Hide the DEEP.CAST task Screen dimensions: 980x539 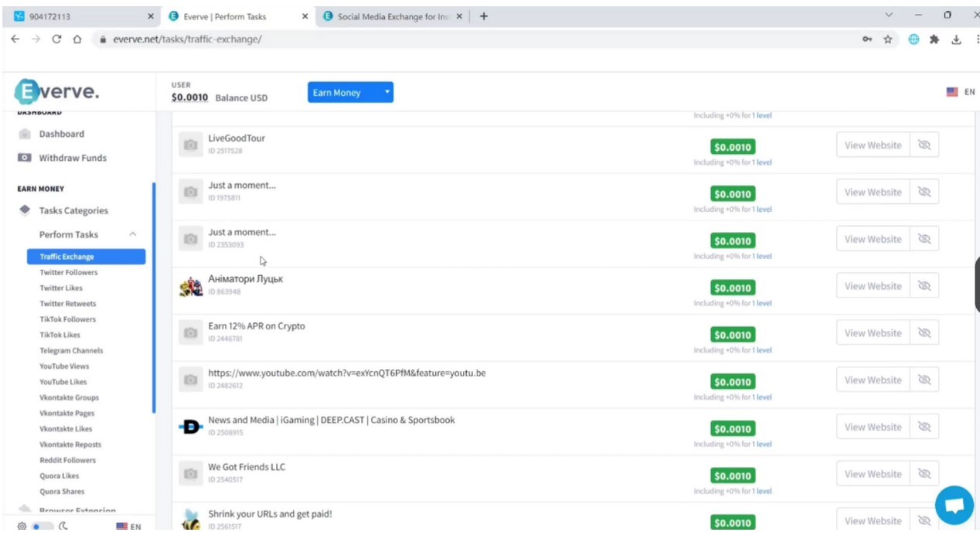(x=924, y=427)
